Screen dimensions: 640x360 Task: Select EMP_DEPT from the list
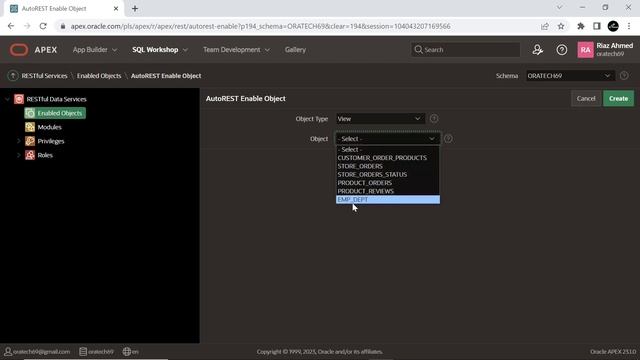click(388, 199)
